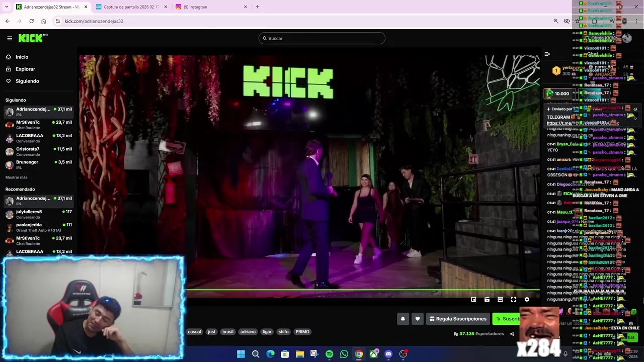644x362 pixels.
Task: Open WhatsApp from the taskbar
Action: [x=344, y=354]
